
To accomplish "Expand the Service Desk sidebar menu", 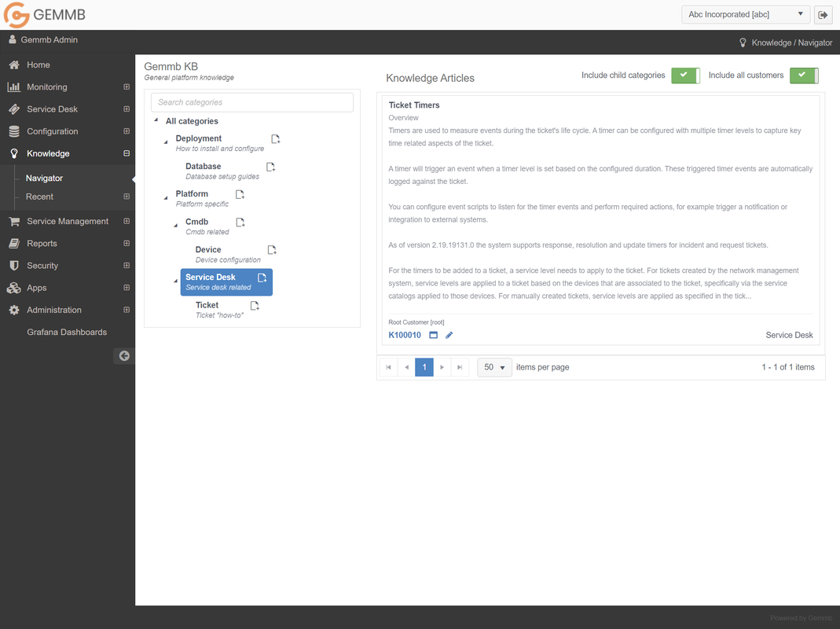I will tap(127, 109).
